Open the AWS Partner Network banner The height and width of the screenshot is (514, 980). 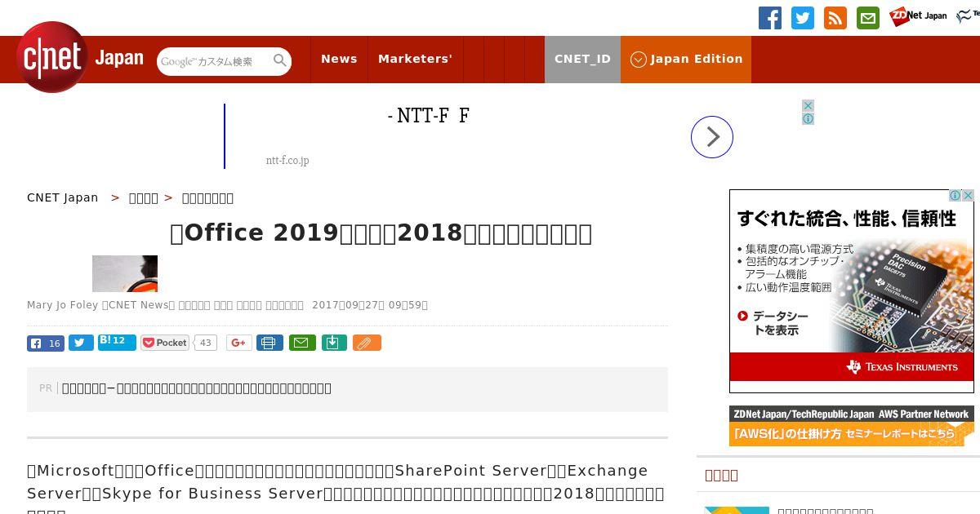coord(852,426)
